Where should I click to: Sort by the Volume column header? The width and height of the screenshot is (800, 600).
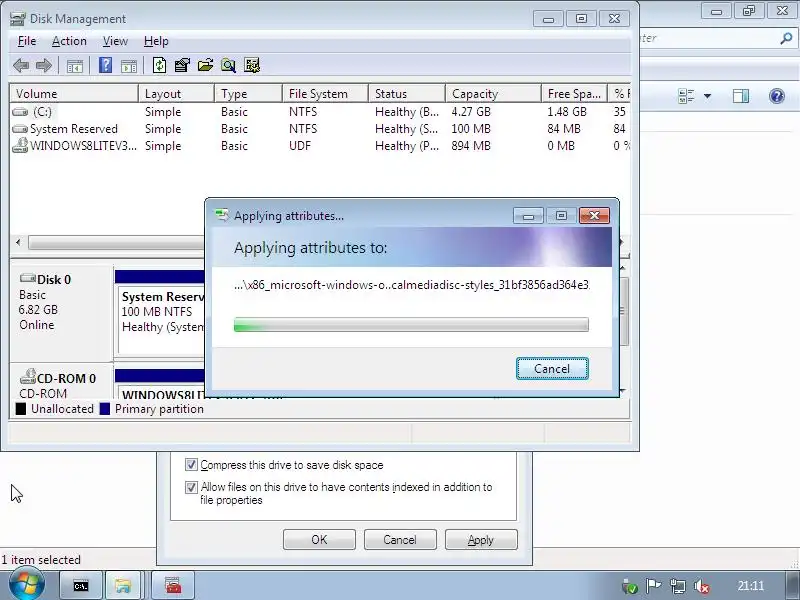pyautogui.click(x=74, y=94)
